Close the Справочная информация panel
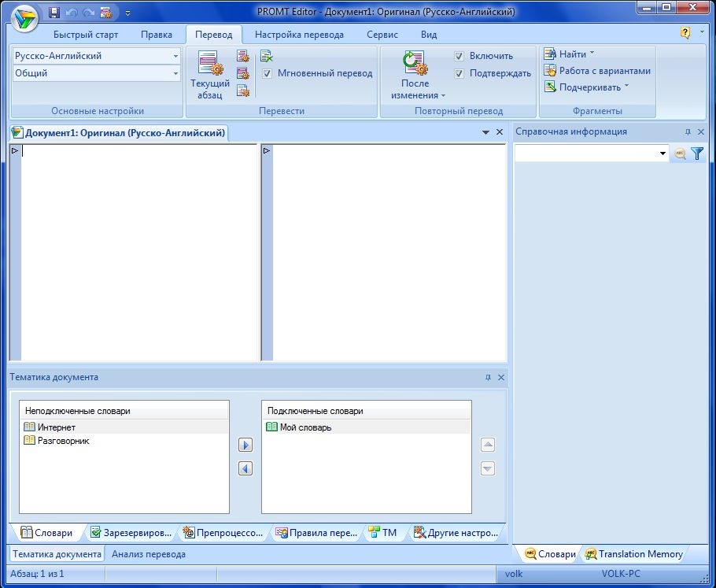Viewport: 716px width, 588px height. click(701, 132)
